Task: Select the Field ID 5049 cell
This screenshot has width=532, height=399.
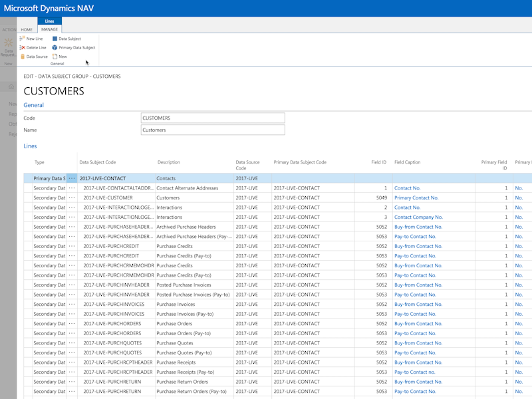Action: (374, 198)
